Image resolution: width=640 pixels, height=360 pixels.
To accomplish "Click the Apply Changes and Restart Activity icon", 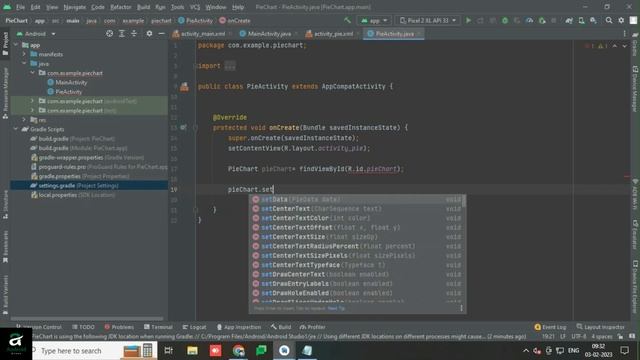I will point(480,20).
